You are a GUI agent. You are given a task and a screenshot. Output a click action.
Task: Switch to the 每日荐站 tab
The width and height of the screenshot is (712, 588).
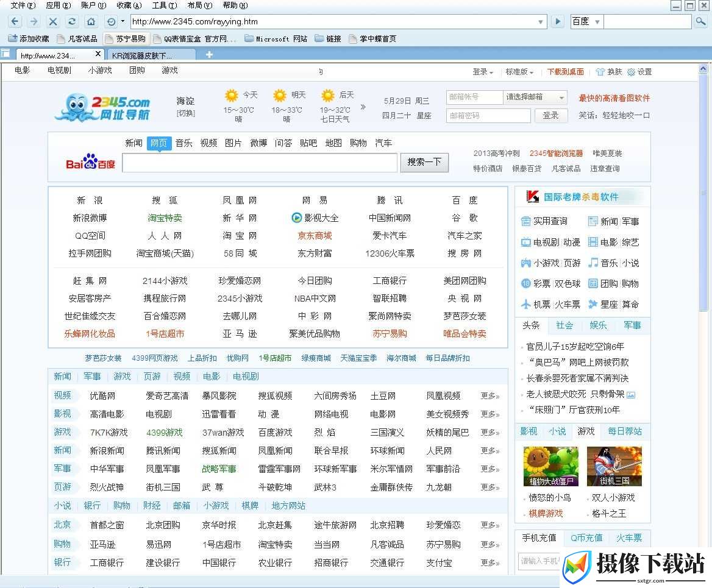[x=625, y=431]
